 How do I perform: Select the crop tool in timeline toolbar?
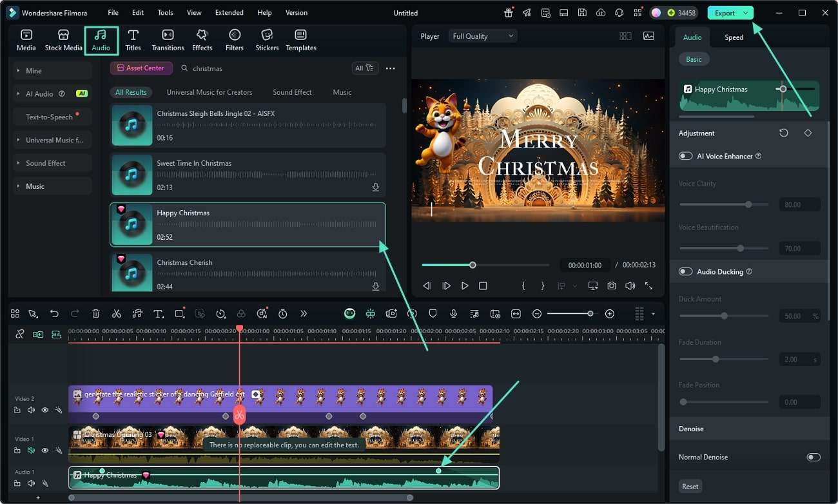pyautogui.click(x=180, y=314)
